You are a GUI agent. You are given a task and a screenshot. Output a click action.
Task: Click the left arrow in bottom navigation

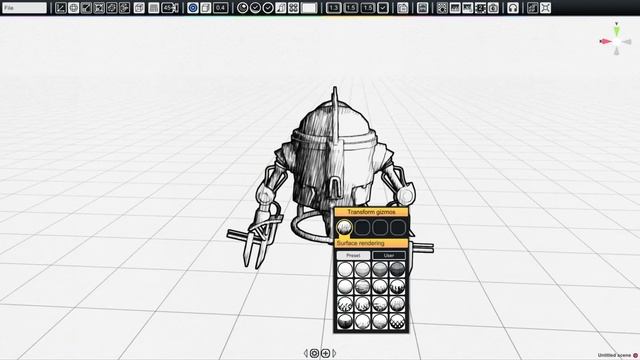click(306, 353)
